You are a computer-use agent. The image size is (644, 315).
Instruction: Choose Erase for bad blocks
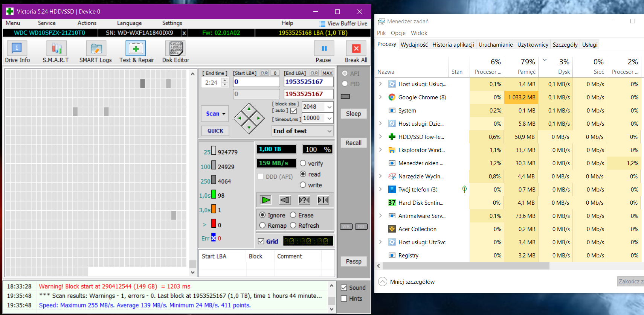pyautogui.click(x=293, y=215)
